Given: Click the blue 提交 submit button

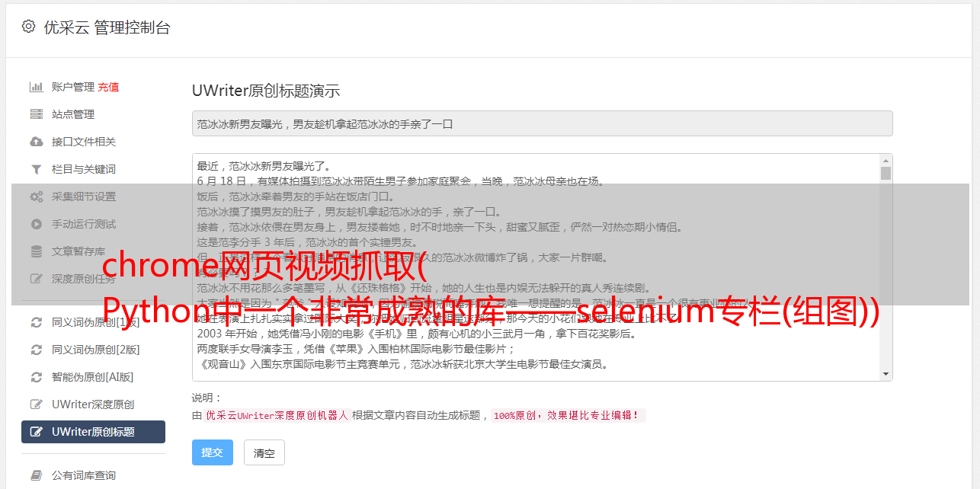Looking at the screenshot, I should click(212, 452).
